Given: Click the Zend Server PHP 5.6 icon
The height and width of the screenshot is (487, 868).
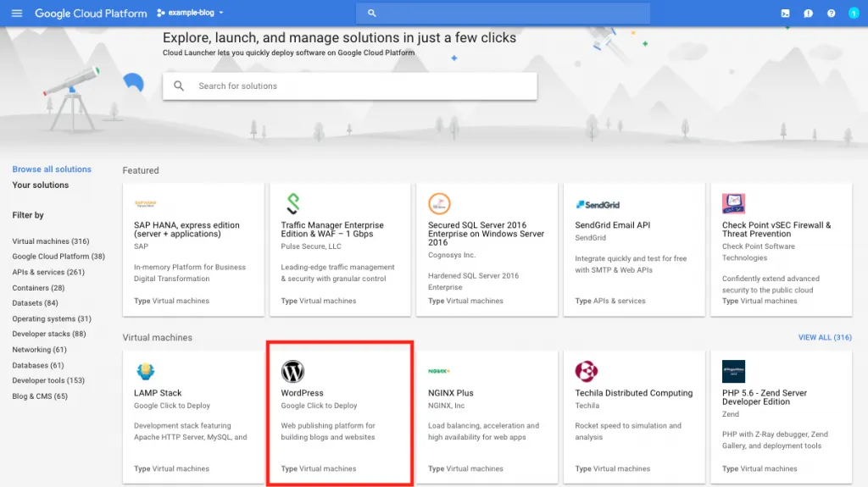Looking at the screenshot, I should (x=733, y=371).
